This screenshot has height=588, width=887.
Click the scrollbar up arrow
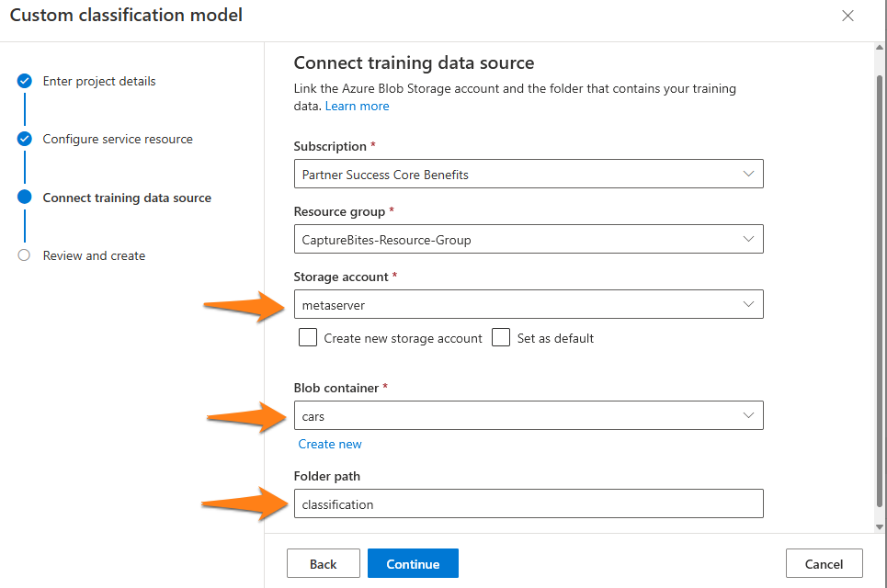pos(880,48)
